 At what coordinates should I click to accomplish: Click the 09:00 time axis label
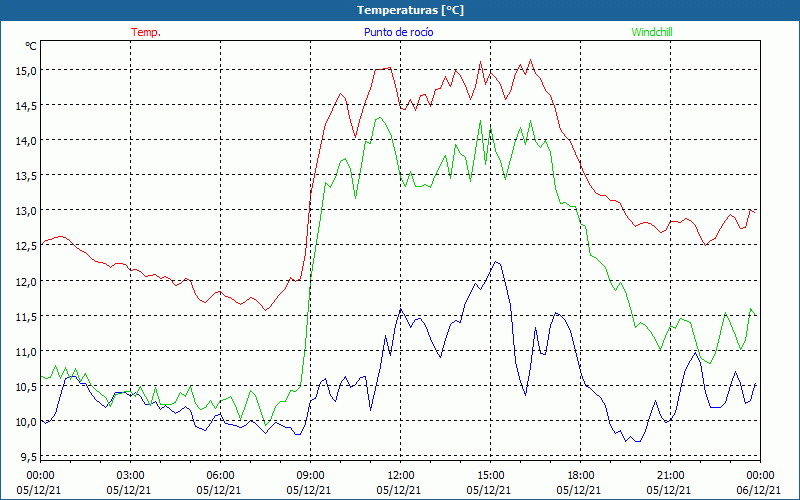(x=310, y=475)
